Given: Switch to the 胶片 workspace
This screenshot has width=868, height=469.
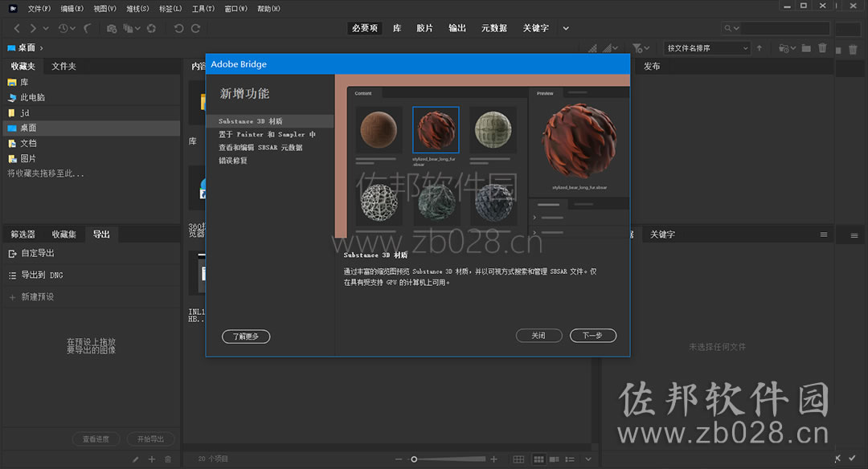Looking at the screenshot, I should pyautogui.click(x=424, y=28).
